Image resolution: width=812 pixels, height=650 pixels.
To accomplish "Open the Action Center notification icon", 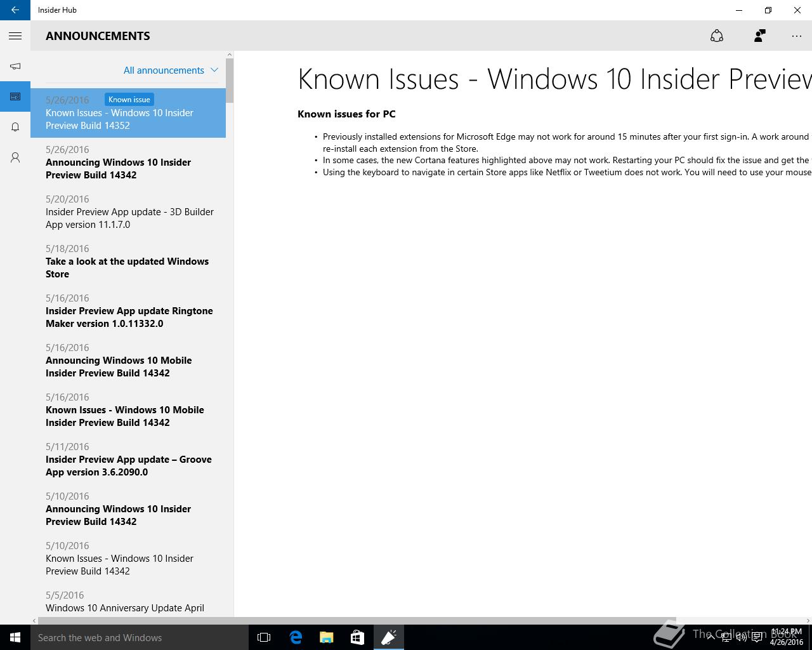I will click(757, 637).
